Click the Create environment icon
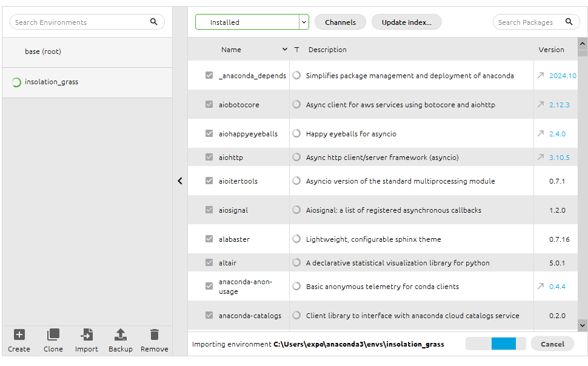Image resolution: width=588 pixels, height=366 pixels. click(x=19, y=334)
